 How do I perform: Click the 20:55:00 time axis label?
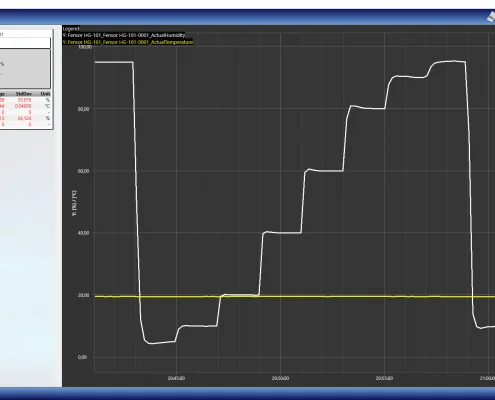[x=384, y=378]
